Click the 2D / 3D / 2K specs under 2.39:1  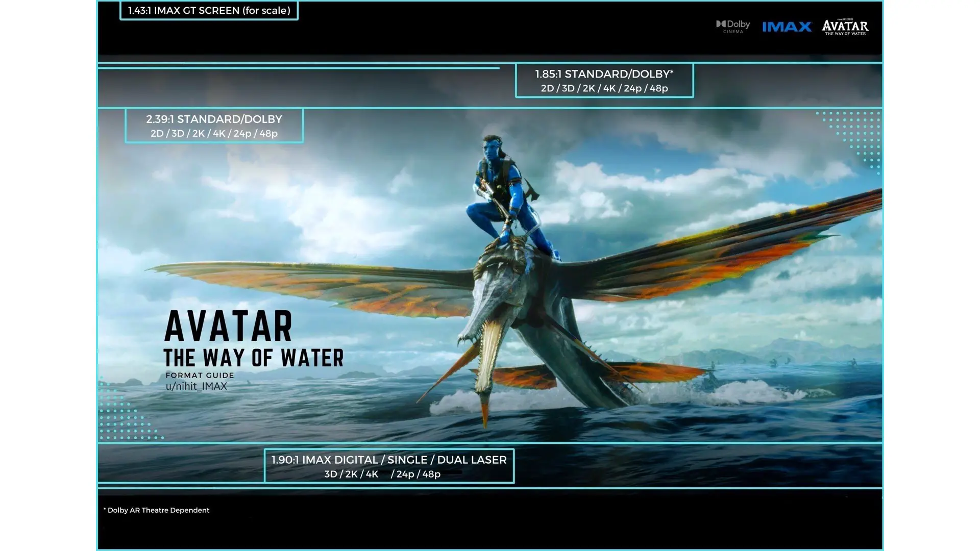[214, 133]
